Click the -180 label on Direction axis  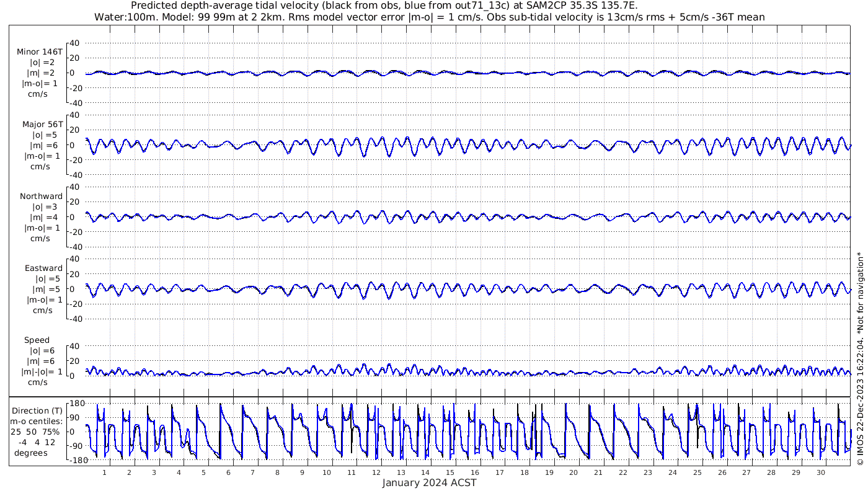point(74,461)
